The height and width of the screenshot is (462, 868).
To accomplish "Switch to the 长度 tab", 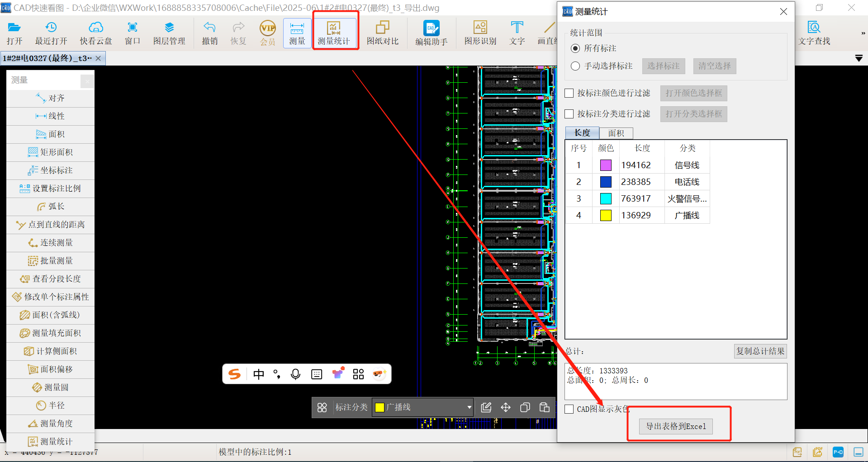I will point(582,132).
